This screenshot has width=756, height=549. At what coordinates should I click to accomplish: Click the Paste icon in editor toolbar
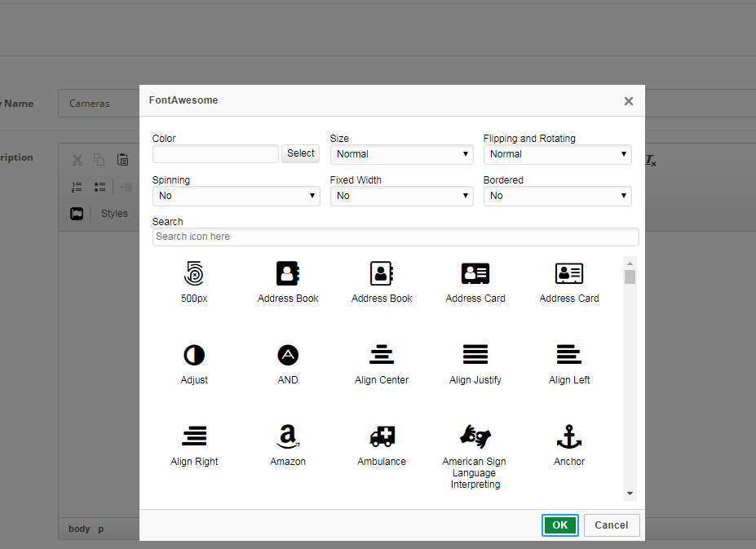point(122,160)
